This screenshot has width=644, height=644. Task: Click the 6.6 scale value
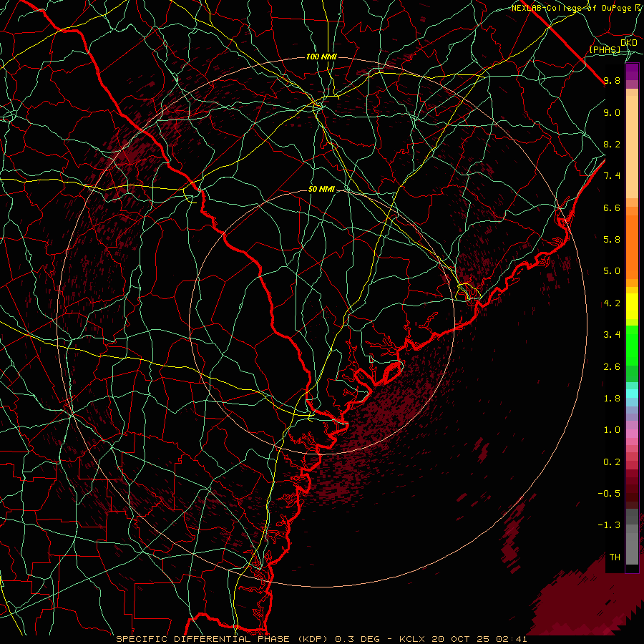tap(612, 208)
